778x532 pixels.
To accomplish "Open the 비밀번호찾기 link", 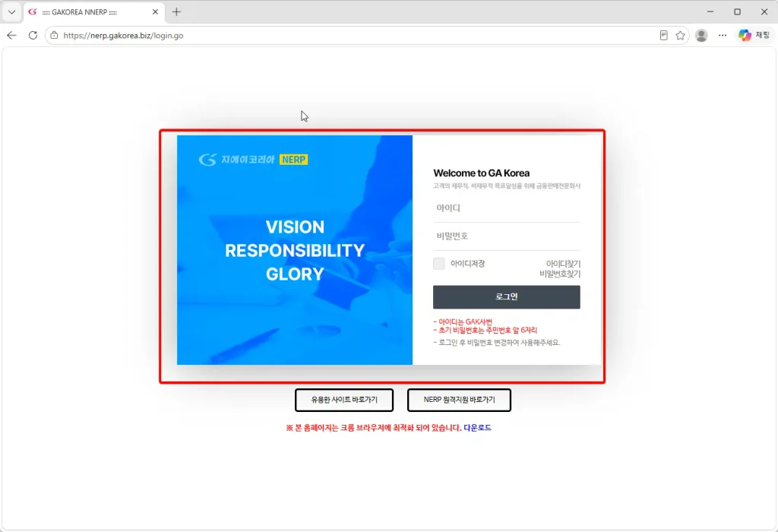I will (560, 274).
